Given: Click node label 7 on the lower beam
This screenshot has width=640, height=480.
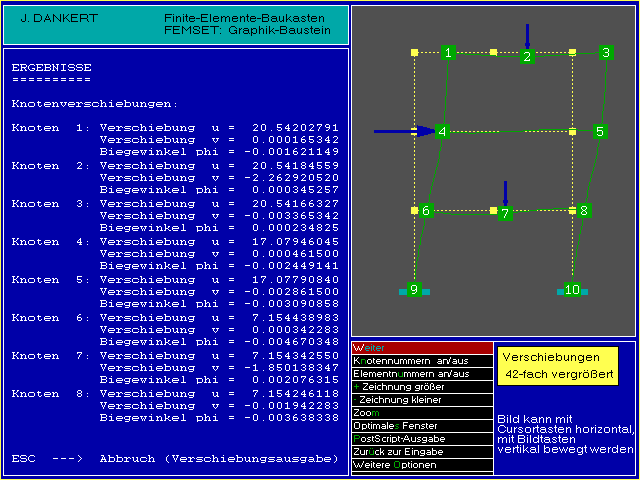Looking at the screenshot, I should coord(506,214).
